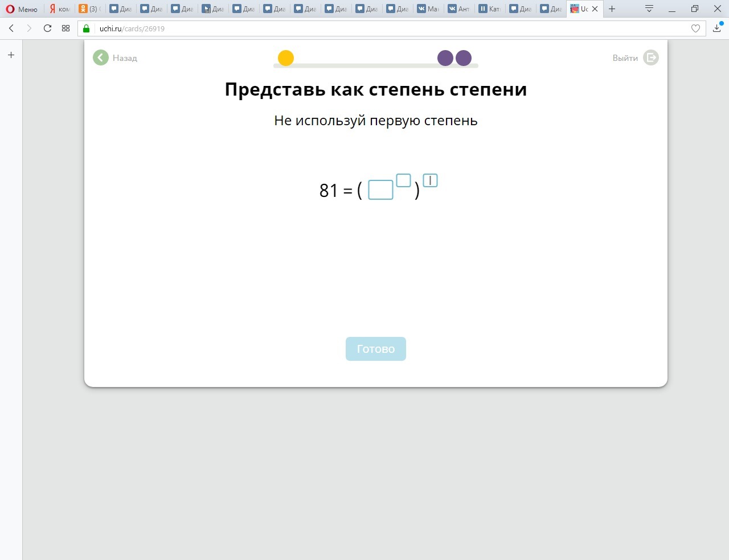The height and width of the screenshot is (560, 729).
Task: Open the Opera Меню button
Action: click(22, 9)
